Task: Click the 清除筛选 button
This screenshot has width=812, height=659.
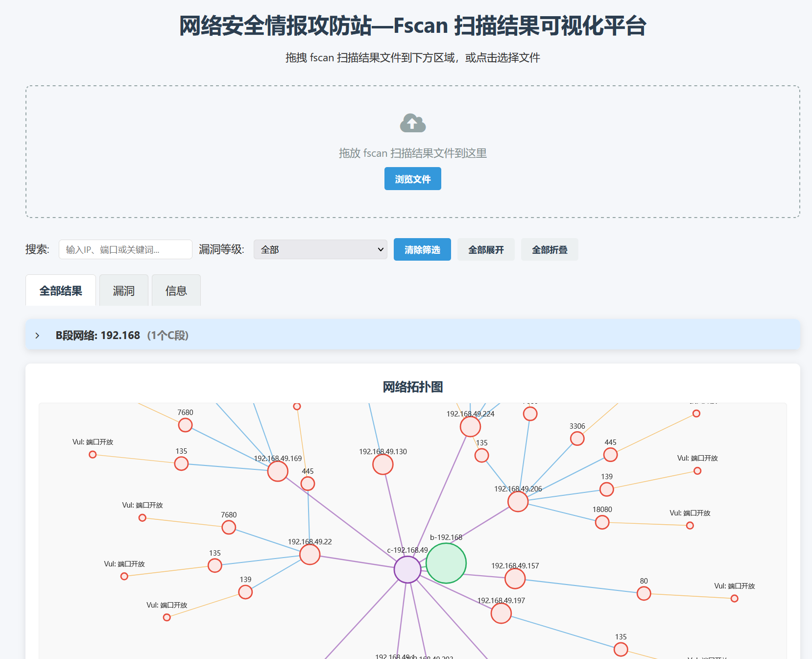Action: (422, 249)
